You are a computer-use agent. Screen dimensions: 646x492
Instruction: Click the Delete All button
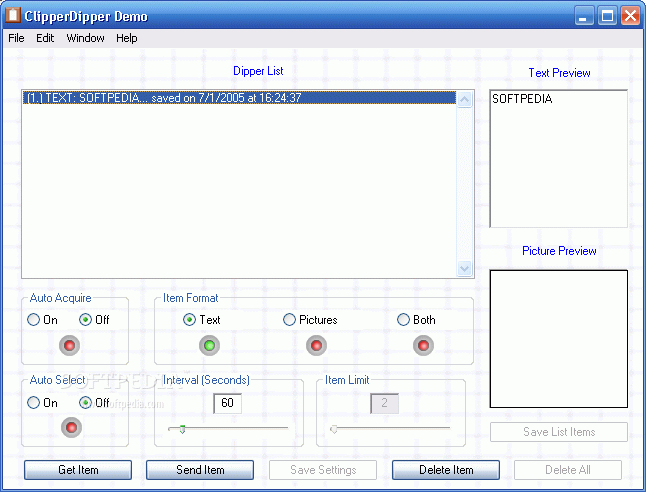coord(568,470)
